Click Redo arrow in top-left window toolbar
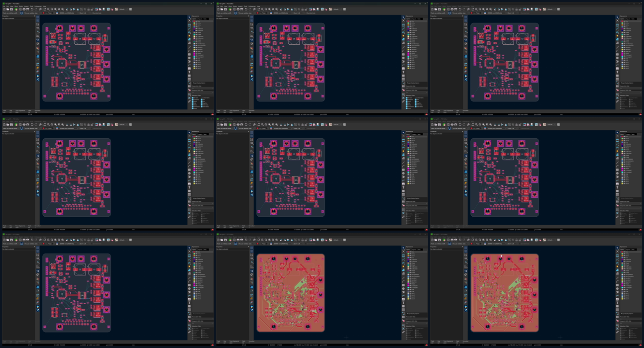 pyautogui.click(x=36, y=9)
